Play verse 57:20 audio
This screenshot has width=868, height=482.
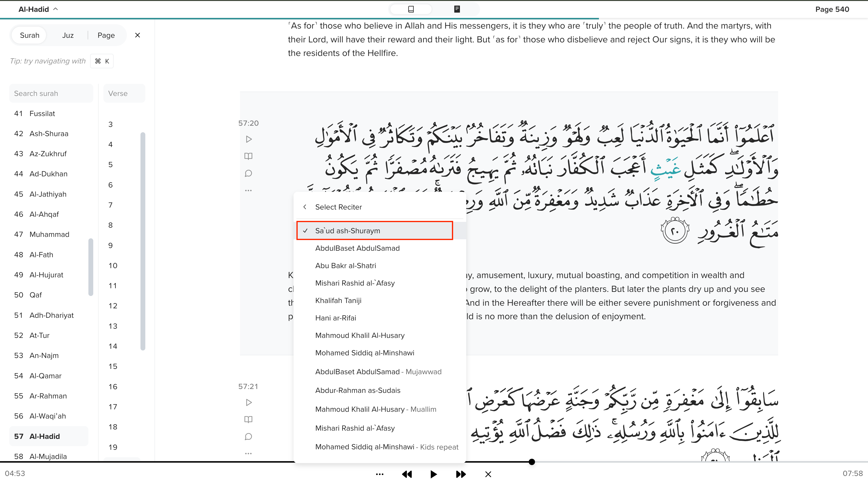click(x=249, y=139)
